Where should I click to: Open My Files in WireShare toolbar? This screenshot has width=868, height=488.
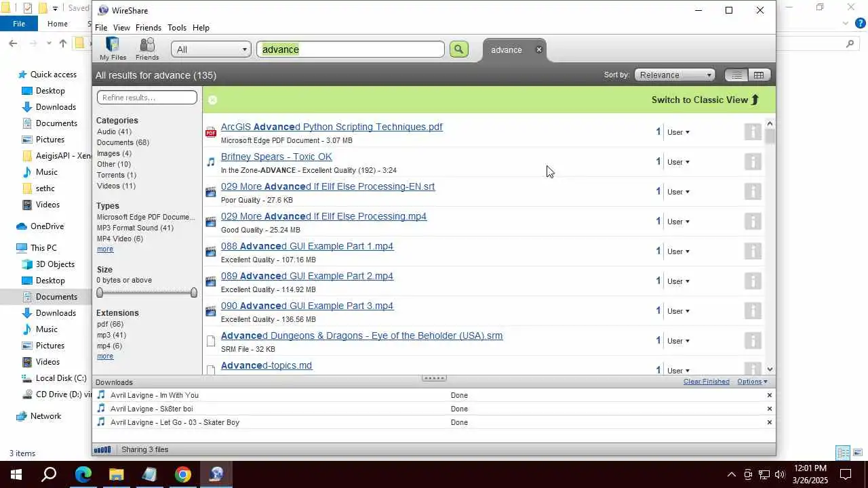pos(113,49)
